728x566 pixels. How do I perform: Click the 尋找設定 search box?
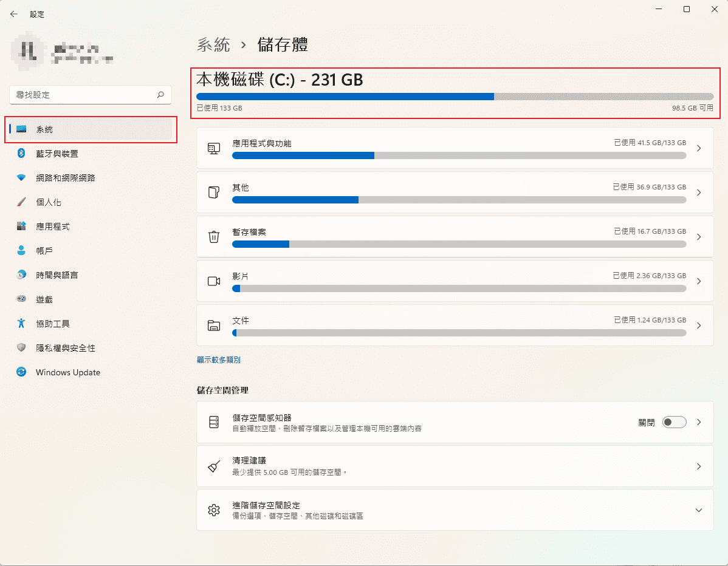pyautogui.click(x=90, y=95)
